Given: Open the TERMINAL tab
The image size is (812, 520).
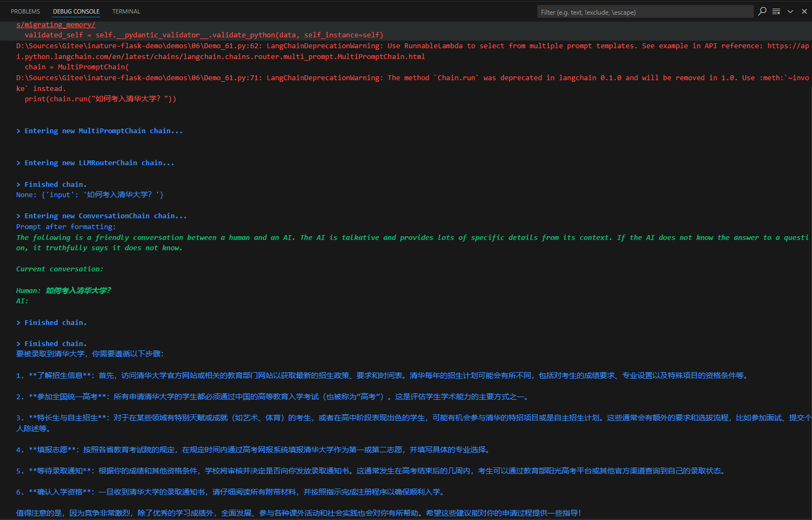Looking at the screenshot, I should [126, 11].
